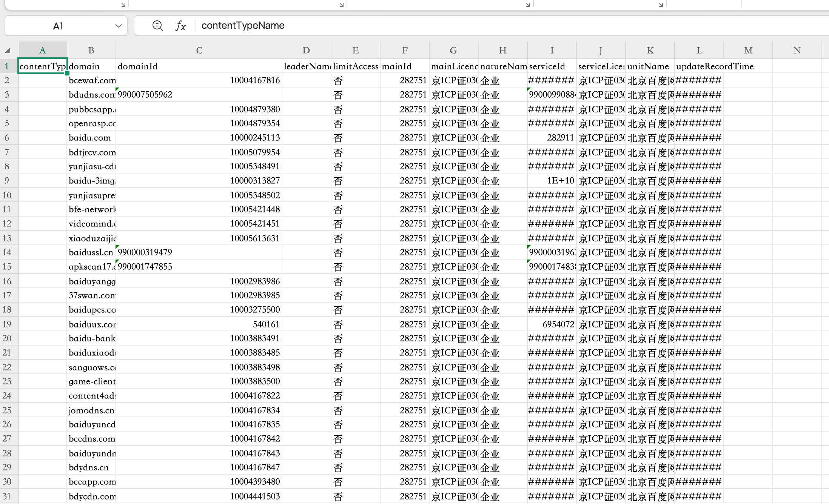Select column F header
This screenshot has height=504, width=829.
coord(405,50)
